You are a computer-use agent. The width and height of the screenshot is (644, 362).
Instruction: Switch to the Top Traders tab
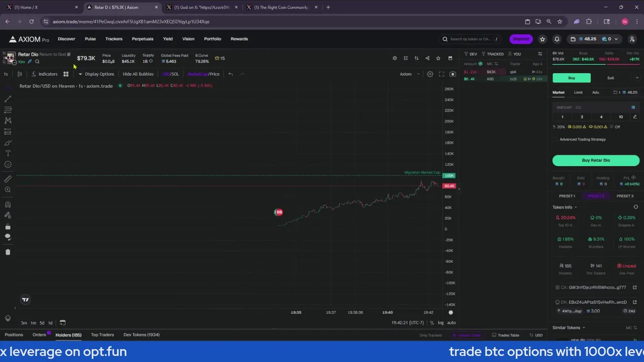[102, 335]
